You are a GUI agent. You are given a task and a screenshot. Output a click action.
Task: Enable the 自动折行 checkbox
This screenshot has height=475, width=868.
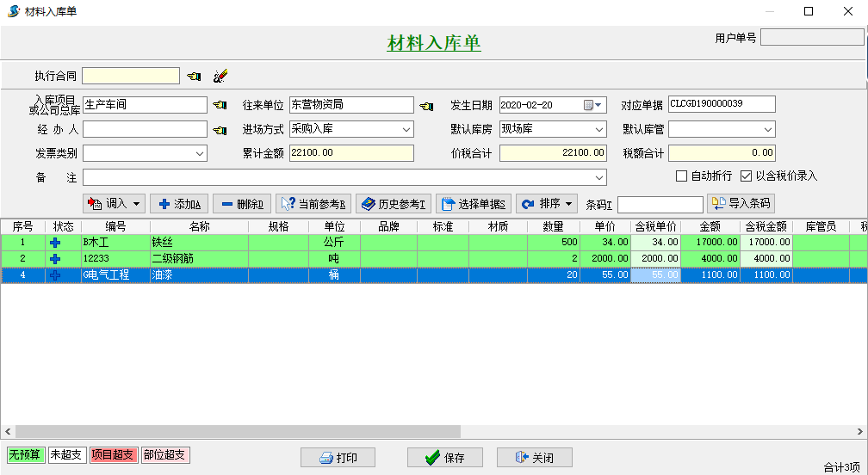681,176
